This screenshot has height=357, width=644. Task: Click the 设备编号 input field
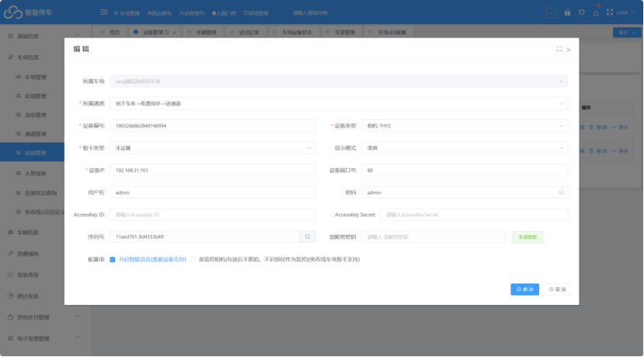(x=213, y=125)
